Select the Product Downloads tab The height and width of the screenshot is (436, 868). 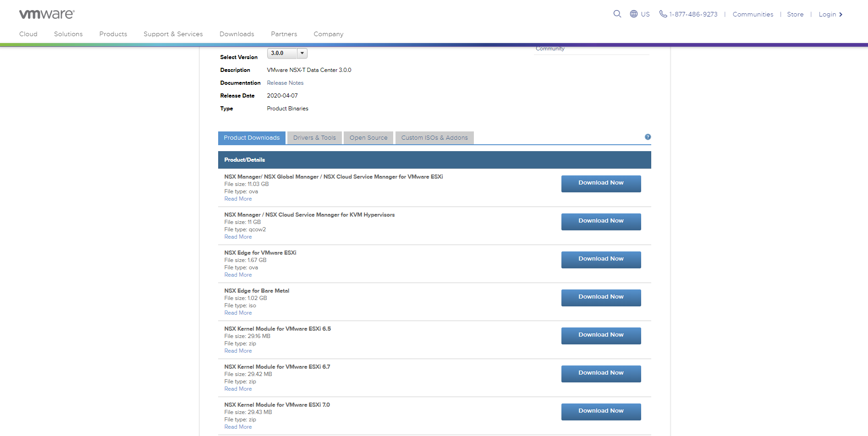pos(252,138)
